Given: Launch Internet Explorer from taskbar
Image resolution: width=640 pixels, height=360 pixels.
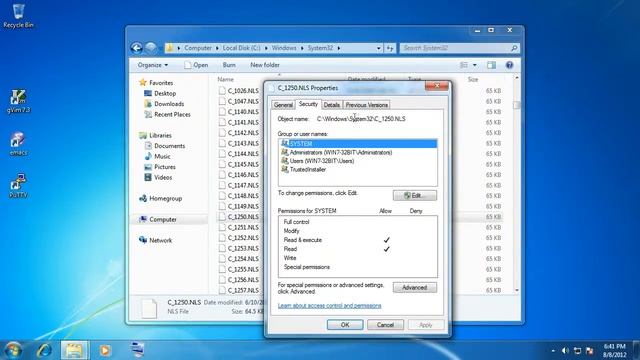Looking at the screenshot, I should pos(44,350).
